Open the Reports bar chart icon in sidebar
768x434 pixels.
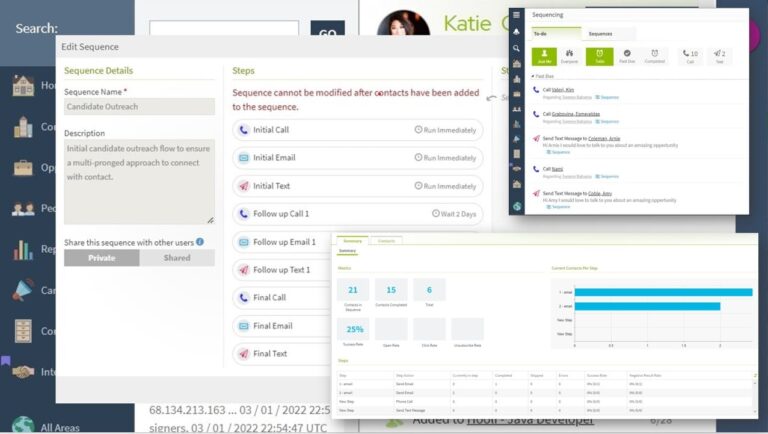point(23,249)
